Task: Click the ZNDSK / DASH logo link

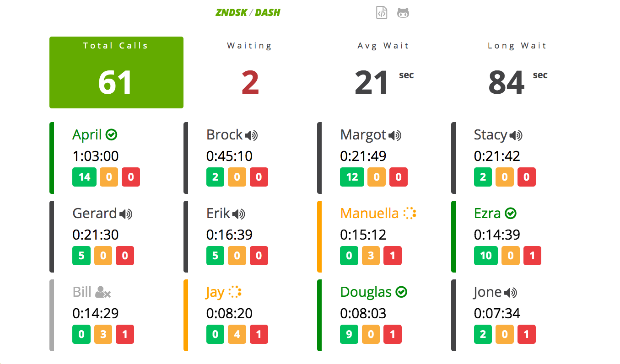Action: click(248, 13)
